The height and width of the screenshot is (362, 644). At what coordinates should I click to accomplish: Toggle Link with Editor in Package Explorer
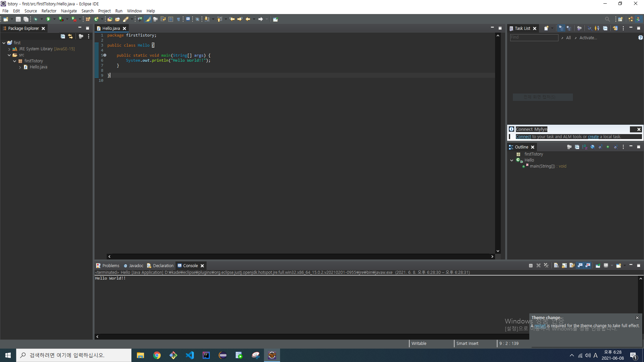click(70, 36)
